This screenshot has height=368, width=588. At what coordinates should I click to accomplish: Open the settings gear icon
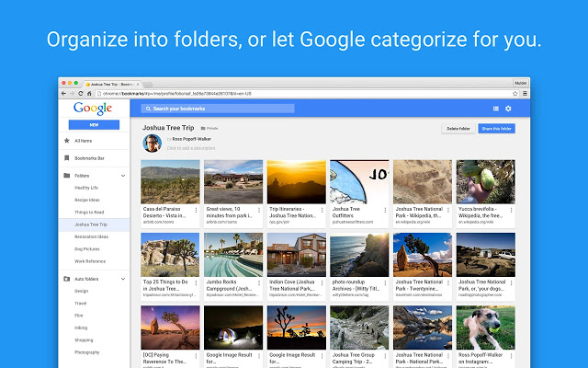(x=508, y=109)
